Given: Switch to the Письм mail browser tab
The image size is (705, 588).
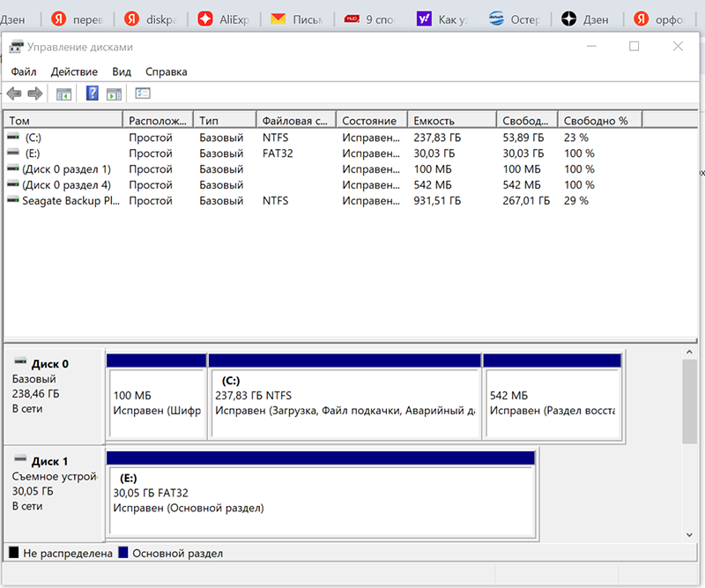Looking at the screenshot, I should point(297,19).
